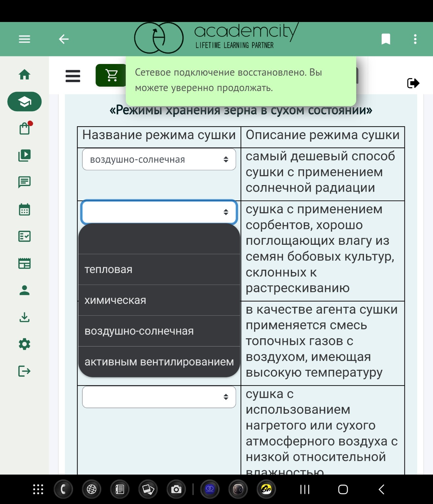Open the grades checklist icon
Viewport: 433px width, 504px height.
[25, 236]
